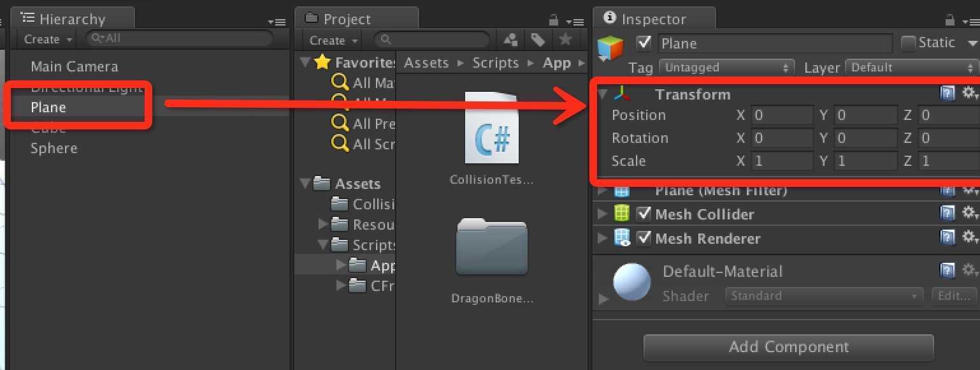
Task: Open Mesh Collider gear settings icon
Action: tap(970, 213)
